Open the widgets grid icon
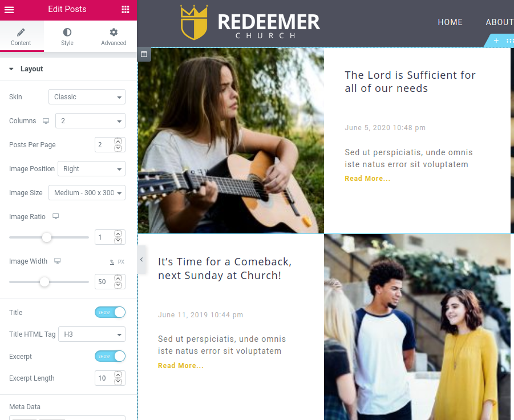Viewport: 514px width, 420px height. [x=126, y=10]
